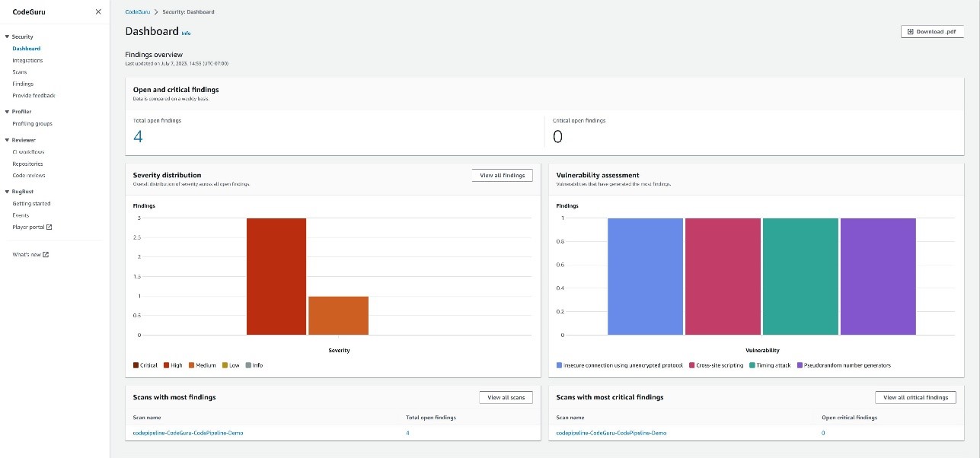Click the pink Cross-site scripting bar
The width and height of the screenshot is (980, 458).
723,276
